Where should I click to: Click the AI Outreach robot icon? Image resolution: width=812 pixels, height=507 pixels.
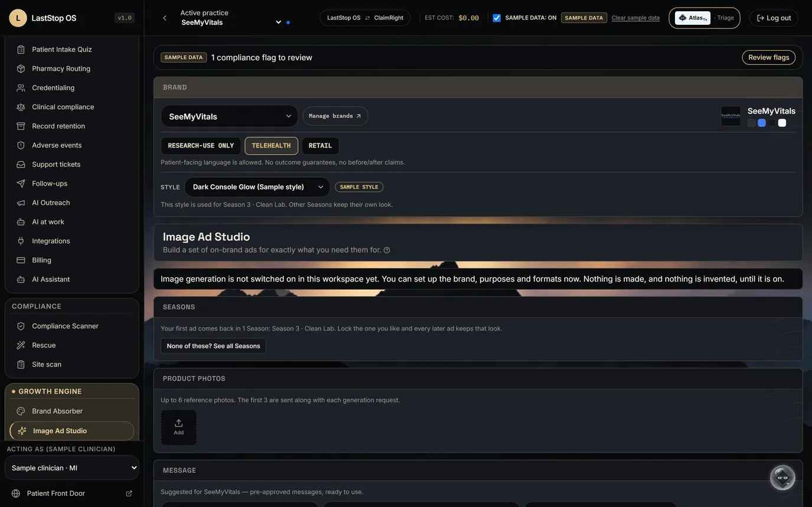tap(21, 203)
